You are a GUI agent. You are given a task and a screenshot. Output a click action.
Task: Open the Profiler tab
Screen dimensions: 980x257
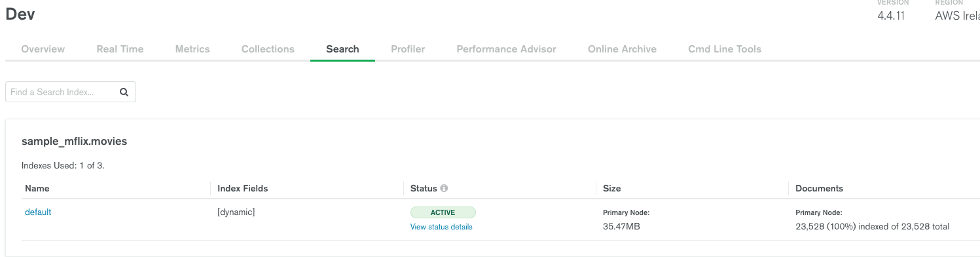[408, 49]
